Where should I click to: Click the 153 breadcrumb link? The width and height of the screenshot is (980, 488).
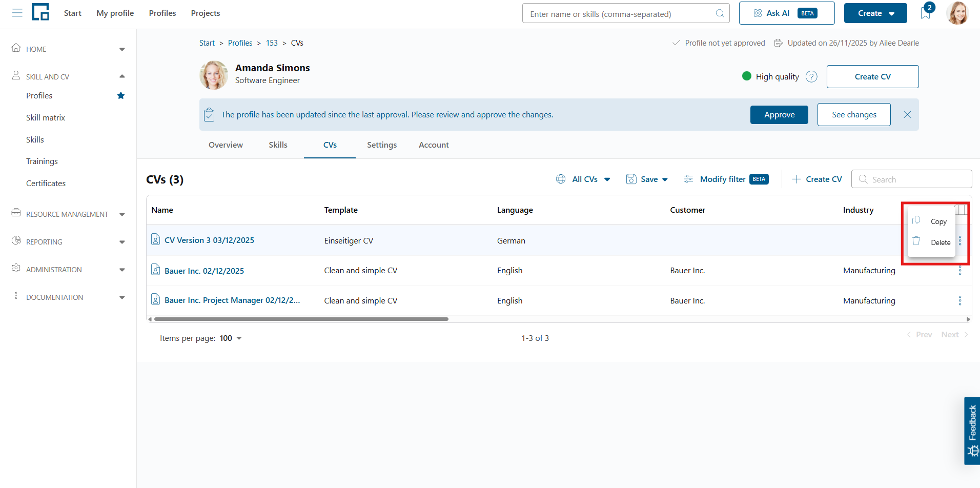(x=272, y=43)
